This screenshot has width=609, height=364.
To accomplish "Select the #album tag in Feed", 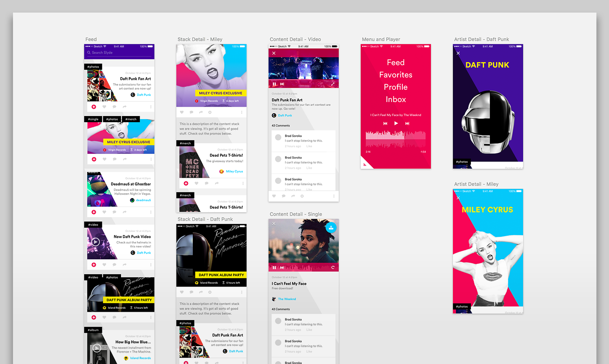I will pyautogui.click(x=93, y=330).
